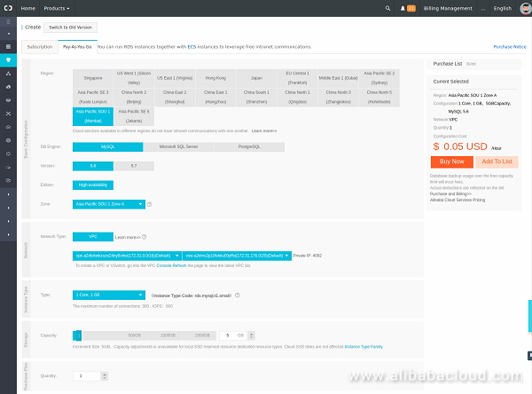Click the help icon beside Network Type Learn more
This screenshot has width=532, height=394.
click(x=145, y=237)
